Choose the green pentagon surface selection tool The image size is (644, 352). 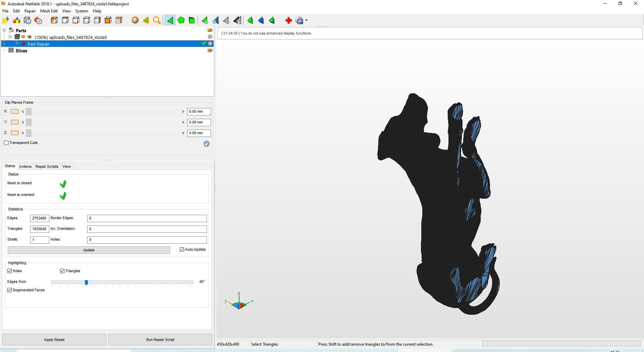(181, 20)
